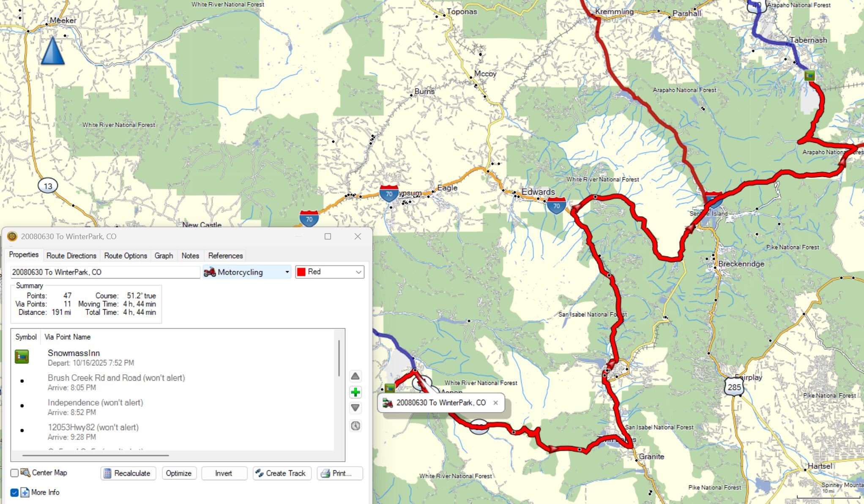
Task: Click the clock timing icon beside the list
Action: 355,426
